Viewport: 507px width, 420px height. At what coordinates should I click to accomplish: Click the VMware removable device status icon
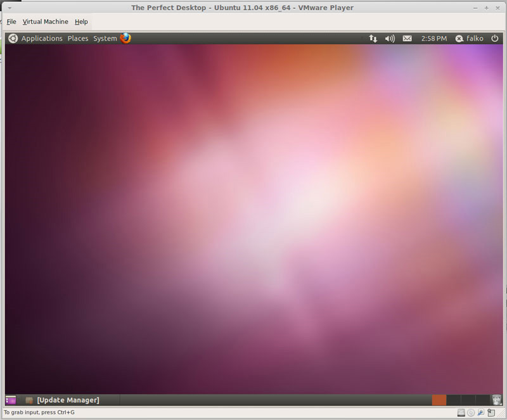pyautogui.click(x=491, y=412)
